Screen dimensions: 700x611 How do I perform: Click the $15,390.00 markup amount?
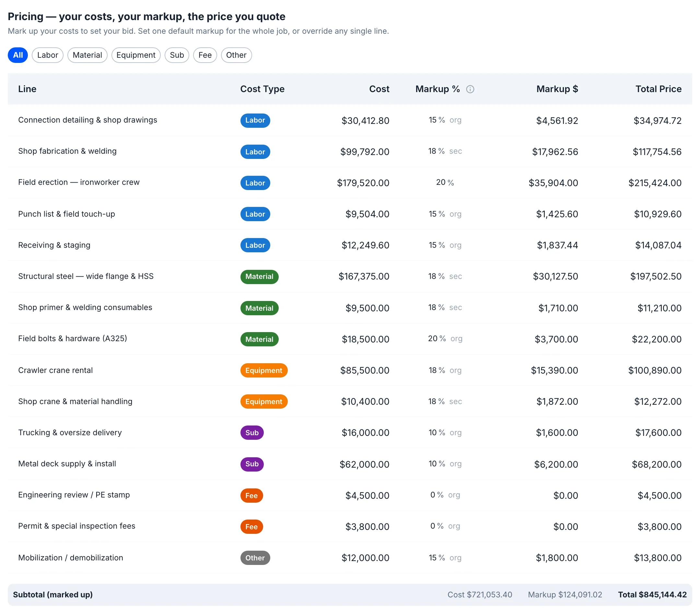coord(554,371)
